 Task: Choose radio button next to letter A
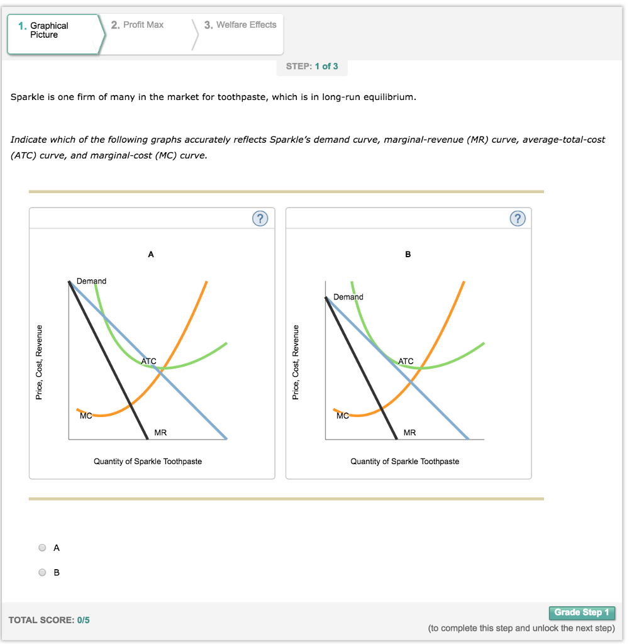pos(42,547)
